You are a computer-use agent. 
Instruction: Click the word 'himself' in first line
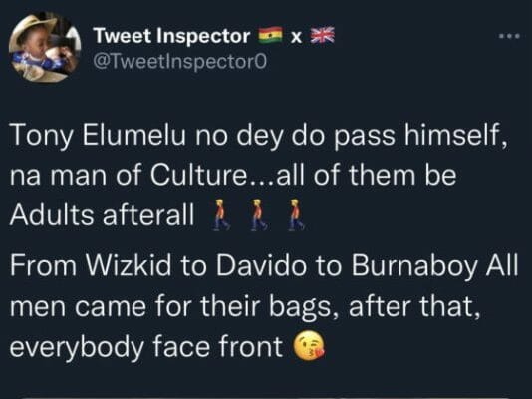pos(455,135)
